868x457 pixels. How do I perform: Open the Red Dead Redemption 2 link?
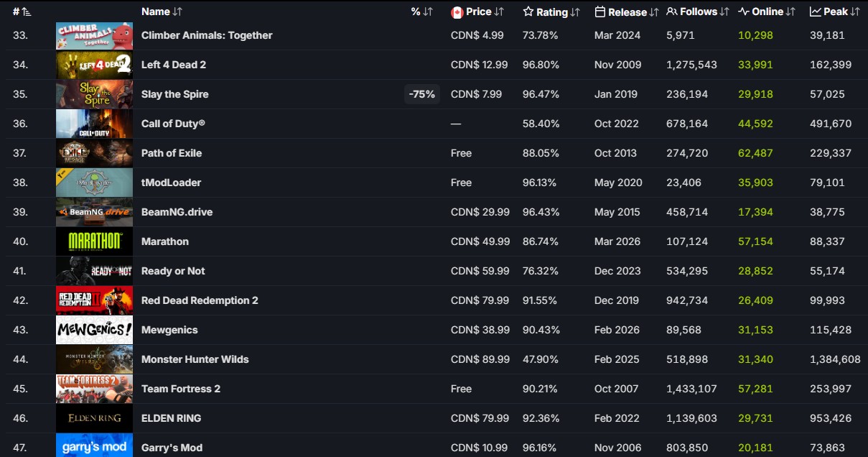200,300
